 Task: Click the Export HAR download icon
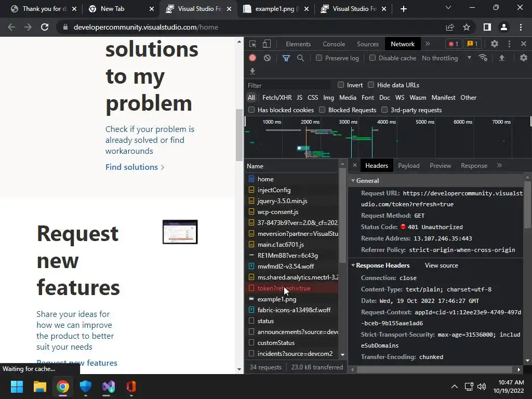[252, 71]
